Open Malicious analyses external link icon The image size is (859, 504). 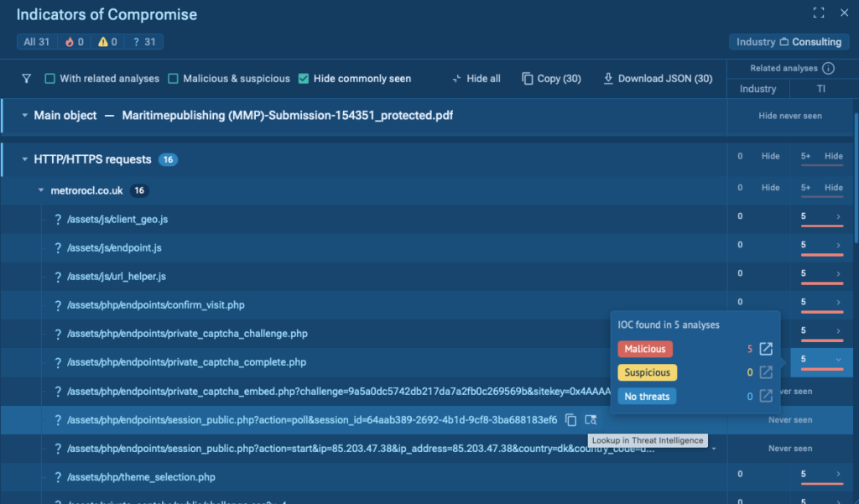click(766, 348)
